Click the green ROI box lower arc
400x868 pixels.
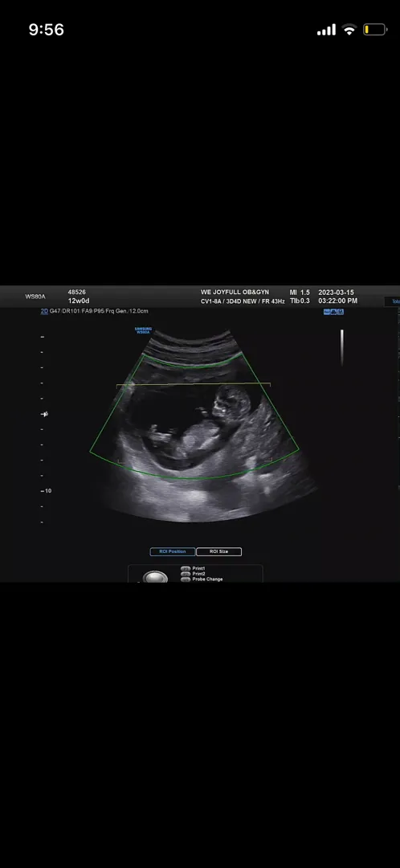[x=194, y=470]
